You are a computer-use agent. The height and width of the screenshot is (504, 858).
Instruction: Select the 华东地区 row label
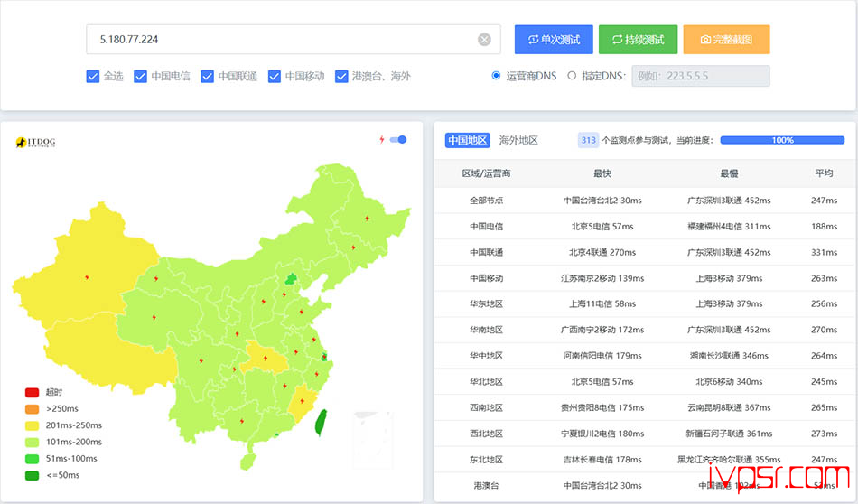click(x=486, y=303)
